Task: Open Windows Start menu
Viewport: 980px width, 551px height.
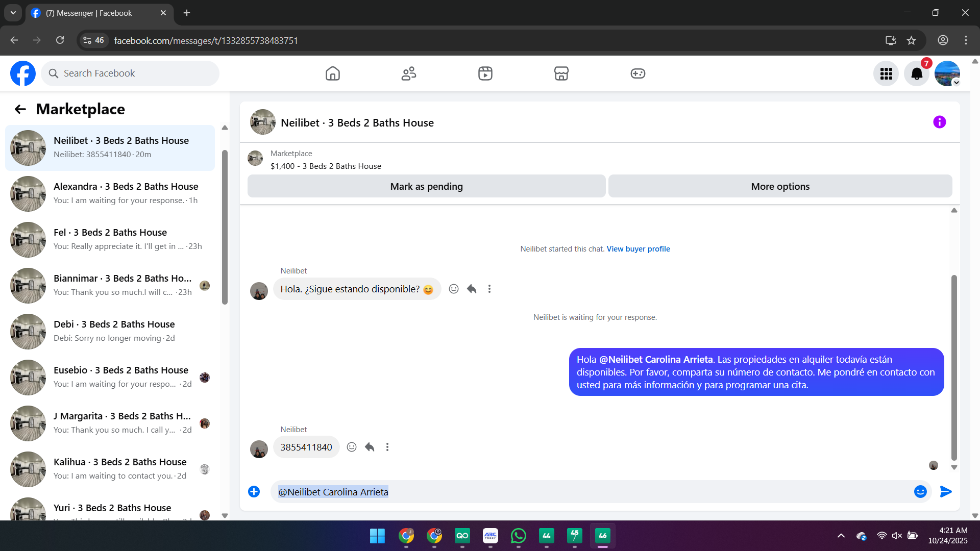Action: 377,536
